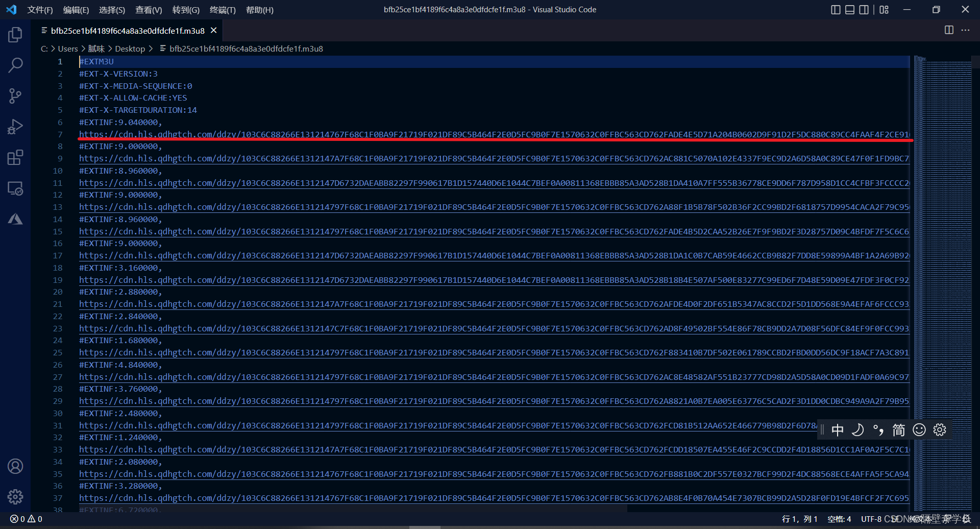Change indentation via 空格: 4

coord(839,519)
